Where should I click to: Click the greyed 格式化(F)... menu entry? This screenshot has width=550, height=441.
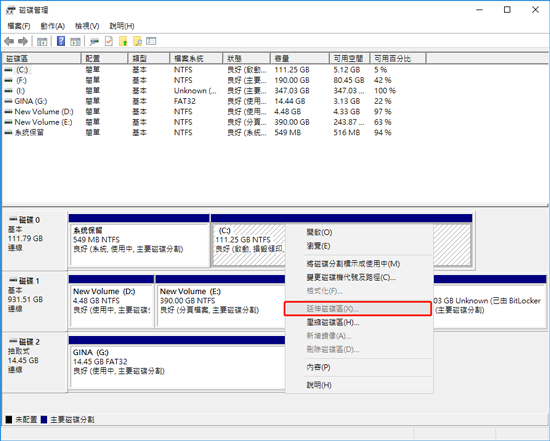coord(359,291)
